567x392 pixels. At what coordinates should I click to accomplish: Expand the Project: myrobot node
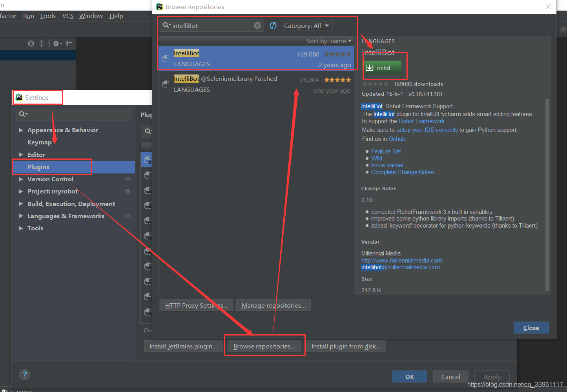pyautogui.click(x=21, y=191)
